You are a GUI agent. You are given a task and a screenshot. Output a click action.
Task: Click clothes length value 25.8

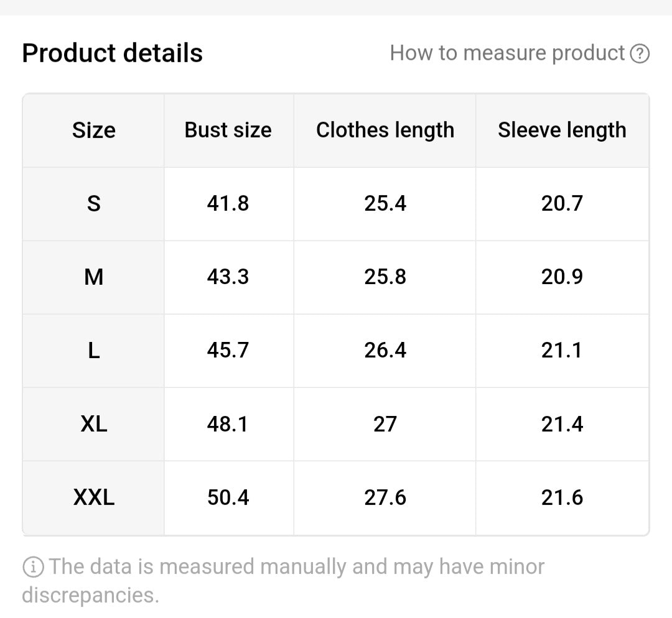[385, 277]
